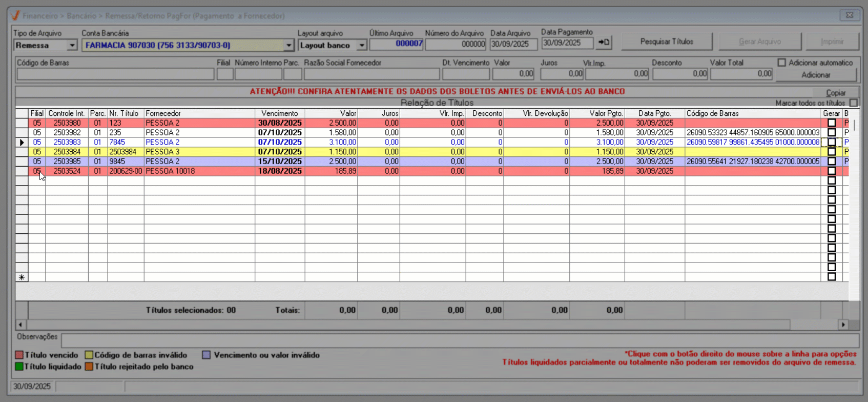Open the Tipo de Arquivo dropdown
Image resolution: width=868 pixels, height=402 pixels.
click(72, 46)
